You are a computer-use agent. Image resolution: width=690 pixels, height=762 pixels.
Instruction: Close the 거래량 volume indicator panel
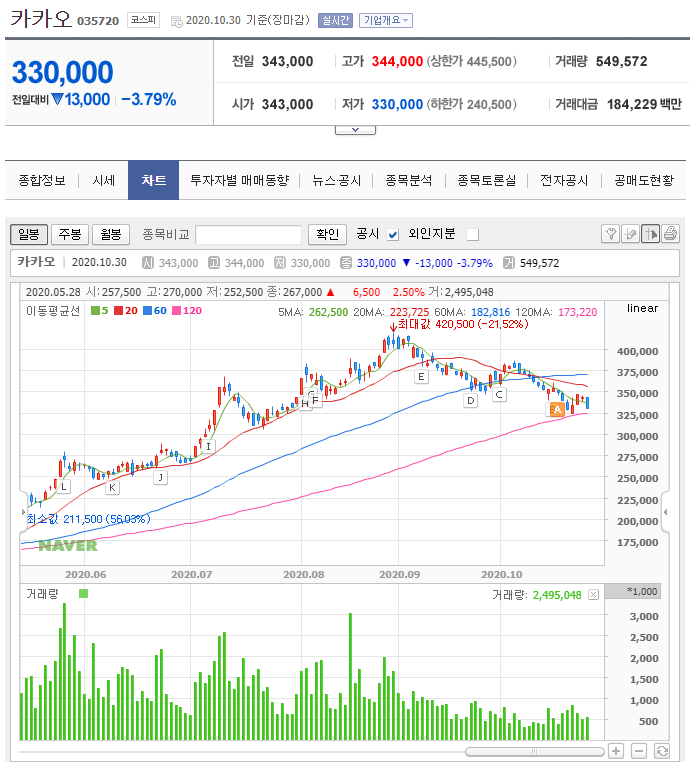(593, 595)
